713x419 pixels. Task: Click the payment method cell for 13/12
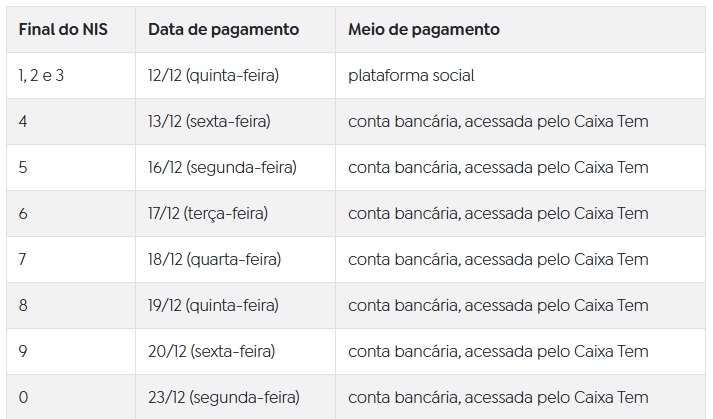pyautogui.click(x=498, y=122)
